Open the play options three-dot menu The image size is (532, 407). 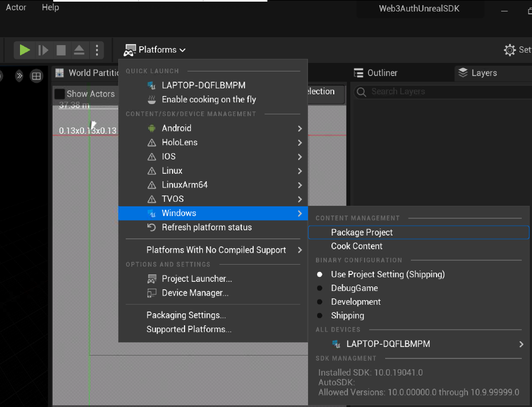(x=97, y=50)
